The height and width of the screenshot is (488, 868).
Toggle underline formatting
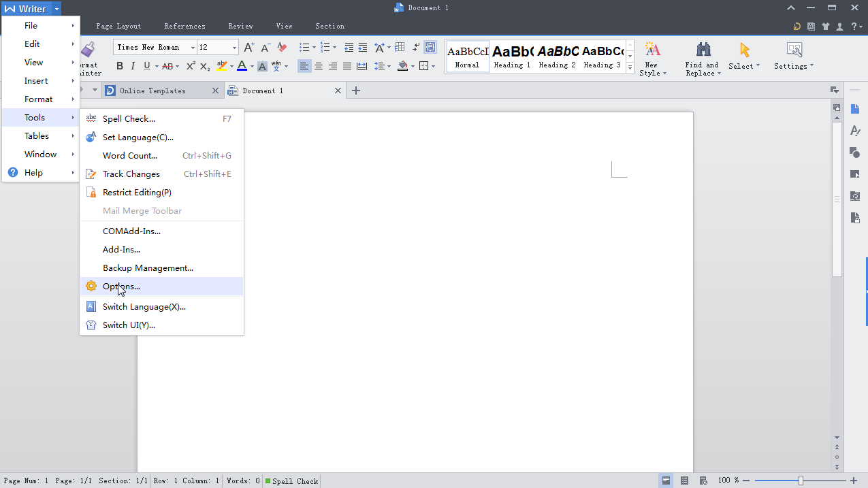pyautogui.click(x=147, y=66)
